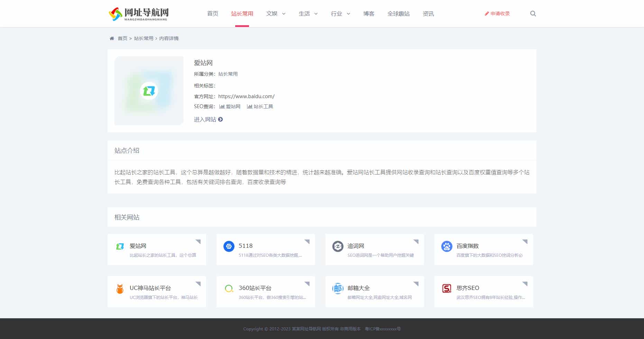Image resolution: width=644 pixels, height=339 pixels.
Task: Select the 站长常用 nav tab
Action: (242, 13)
